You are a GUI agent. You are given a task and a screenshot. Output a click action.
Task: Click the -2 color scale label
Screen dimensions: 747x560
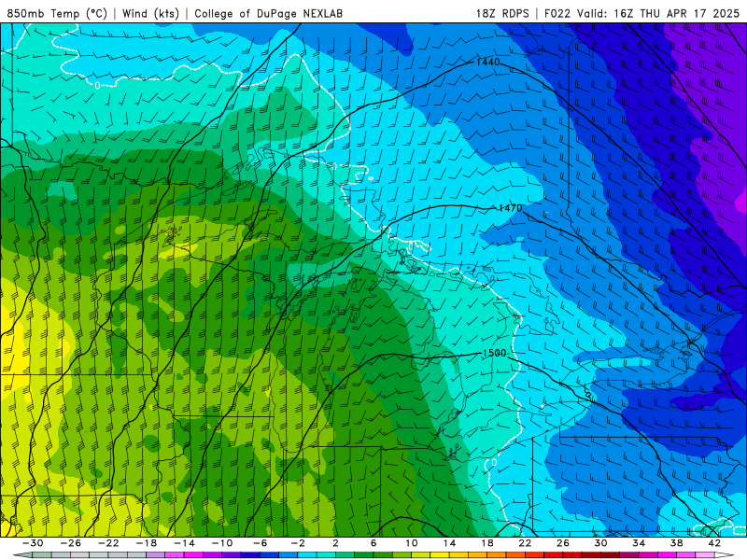click(x=298, y=543)
